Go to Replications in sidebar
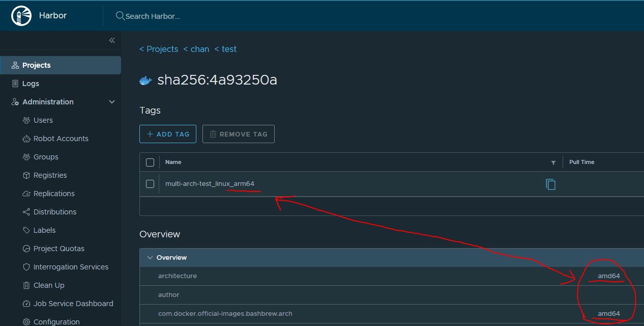644x326 pixels. tap(54, 194)
